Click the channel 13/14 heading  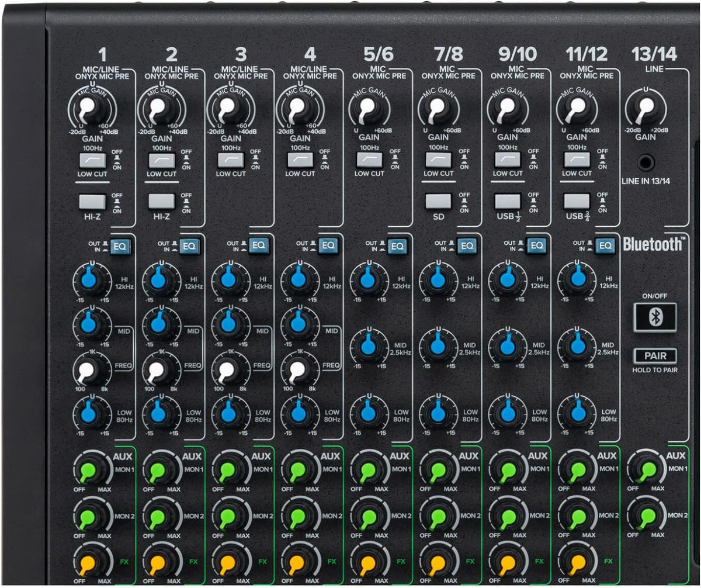point(654,54)
